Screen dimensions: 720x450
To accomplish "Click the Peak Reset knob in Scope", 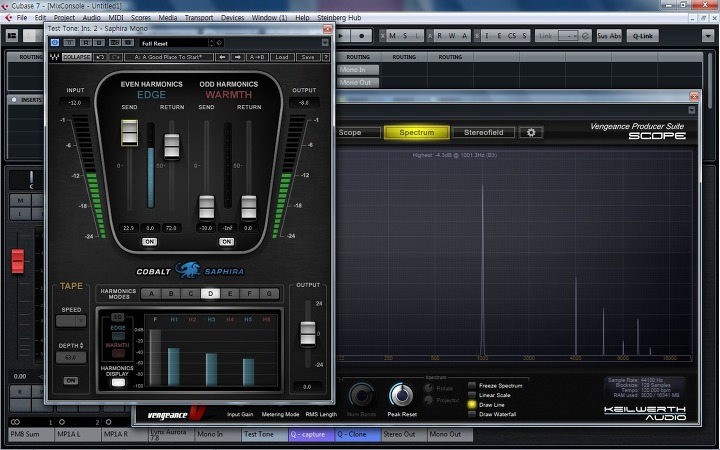I will [401, 395].
